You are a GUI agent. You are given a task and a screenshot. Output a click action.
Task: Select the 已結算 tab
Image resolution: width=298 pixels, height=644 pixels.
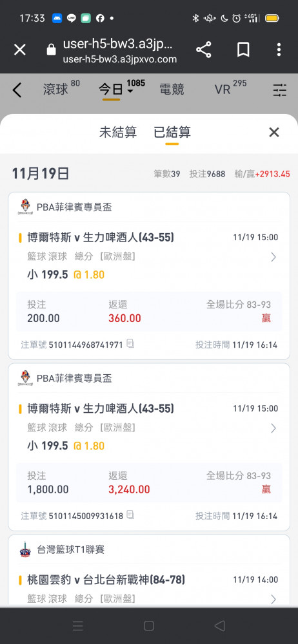(x=172, y=132)
